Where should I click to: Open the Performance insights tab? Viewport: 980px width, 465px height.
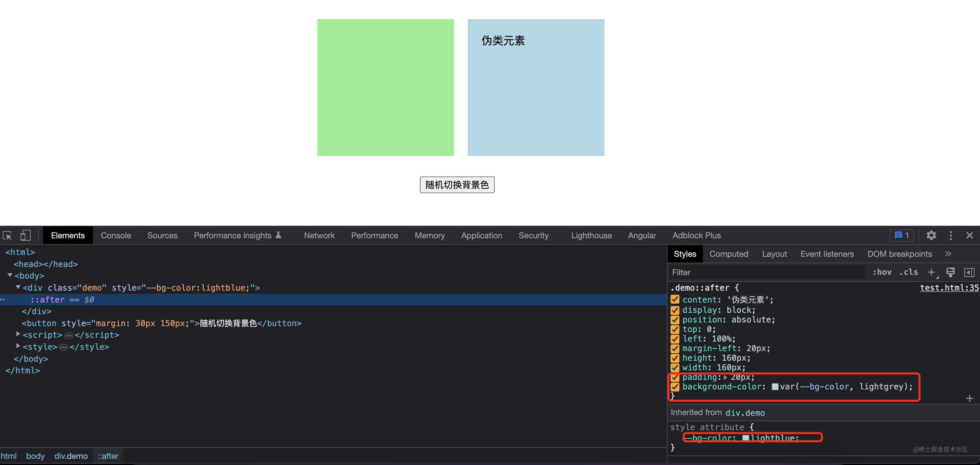(x=237, y=236)
